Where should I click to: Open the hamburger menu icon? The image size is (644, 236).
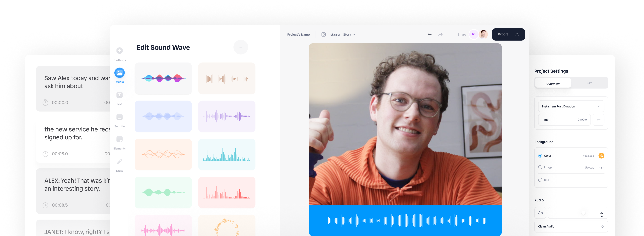[120, 35]
